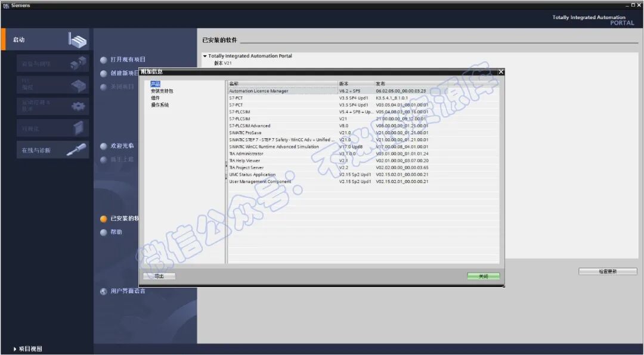644x355 pixels.
Task: Choose 打开现有项目 in the start menu
Action: (128, 60)
